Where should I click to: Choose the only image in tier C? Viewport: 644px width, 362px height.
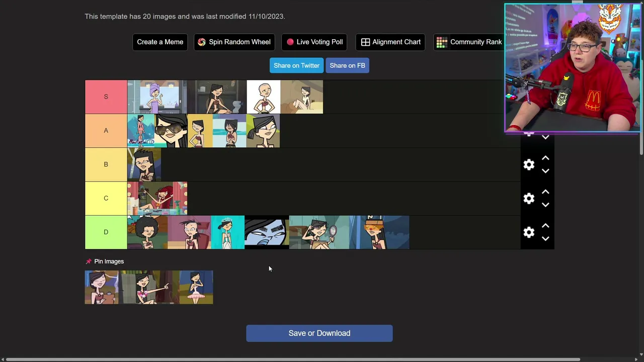[x=157, y=198]
